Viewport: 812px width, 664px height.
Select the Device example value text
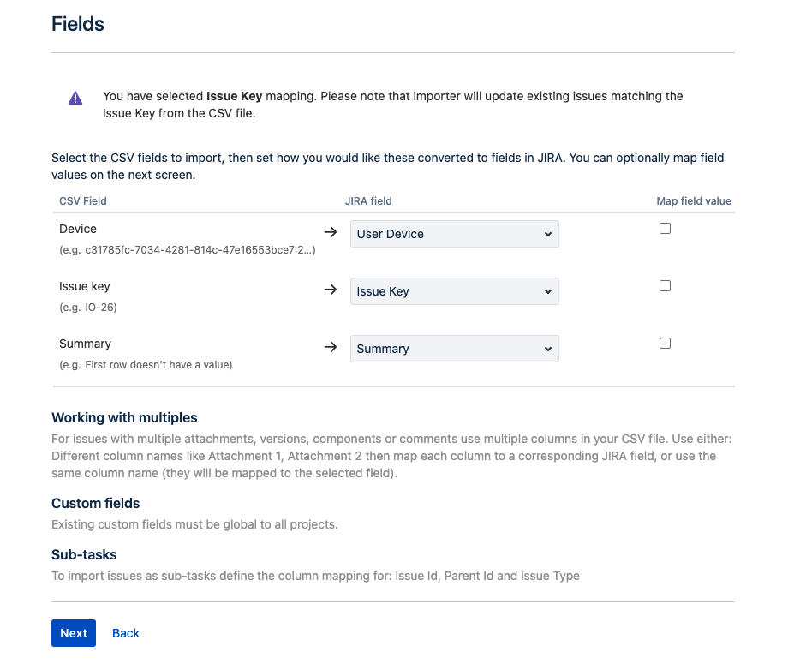coord(188,250)
